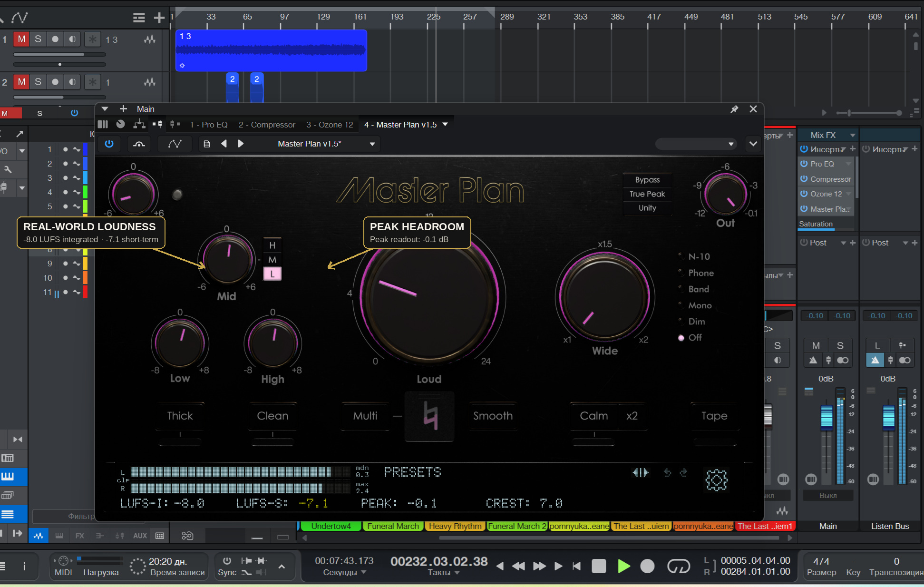The image size is (924, 587).
Task: Mute track 1 in arrangement
Action: [x=21, y=39]
